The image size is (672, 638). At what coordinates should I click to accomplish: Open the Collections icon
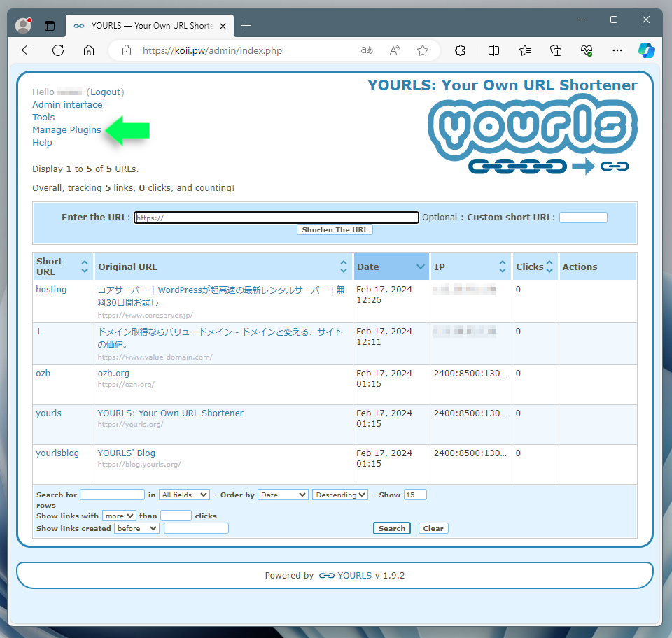pyautogui.click(x=556, y=50)
